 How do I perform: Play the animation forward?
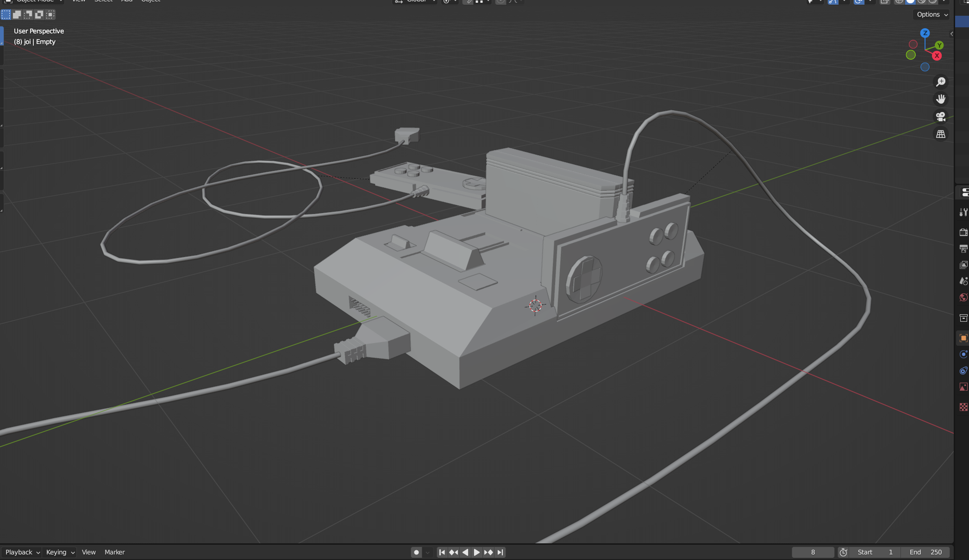[476, 552]
